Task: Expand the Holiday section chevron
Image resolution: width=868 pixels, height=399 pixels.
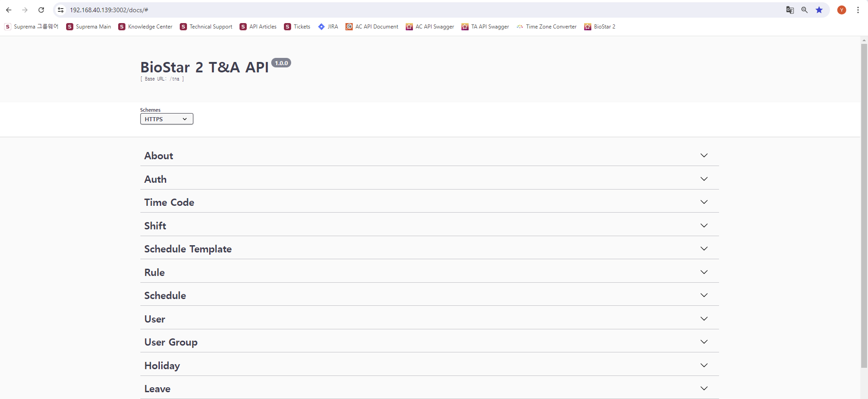Action: tap(704, 365)
